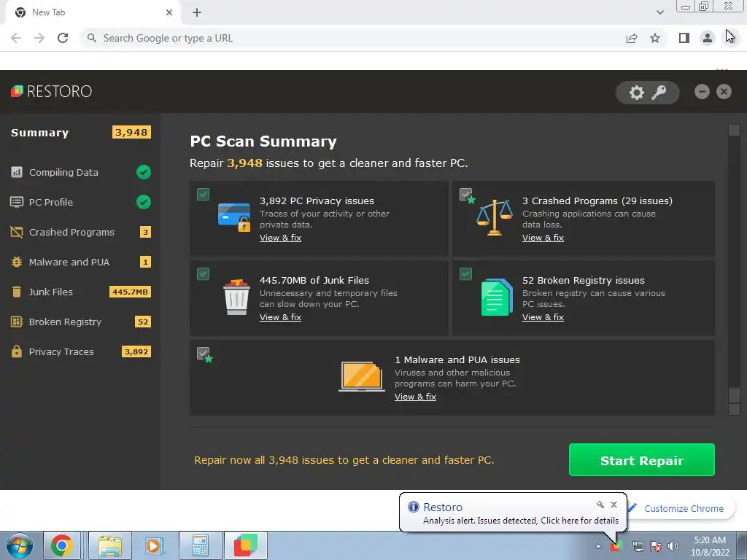Open Windows Start menu
The image size is (747, 560).
click(20, 545)
